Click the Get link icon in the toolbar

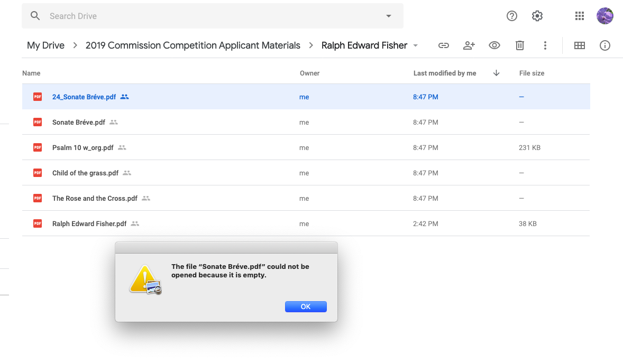pyautogui.click(x=443, y=45)
